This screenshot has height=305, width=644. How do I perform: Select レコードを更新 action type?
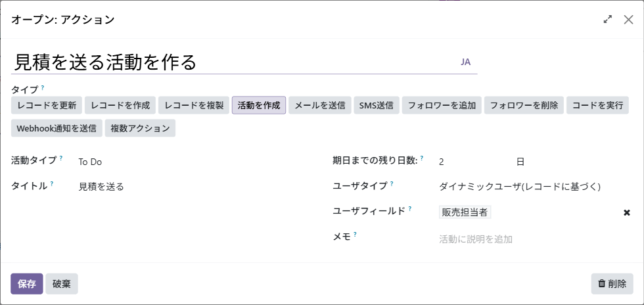(47, 105)
